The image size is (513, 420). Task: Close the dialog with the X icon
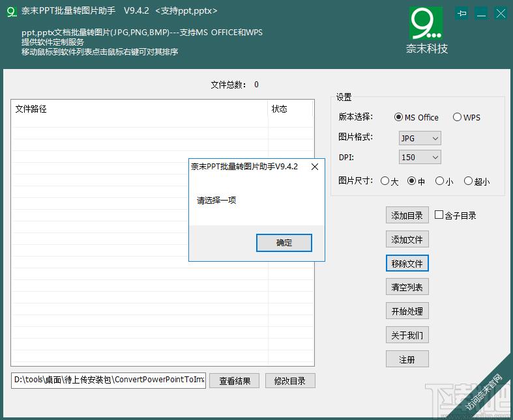314,167
